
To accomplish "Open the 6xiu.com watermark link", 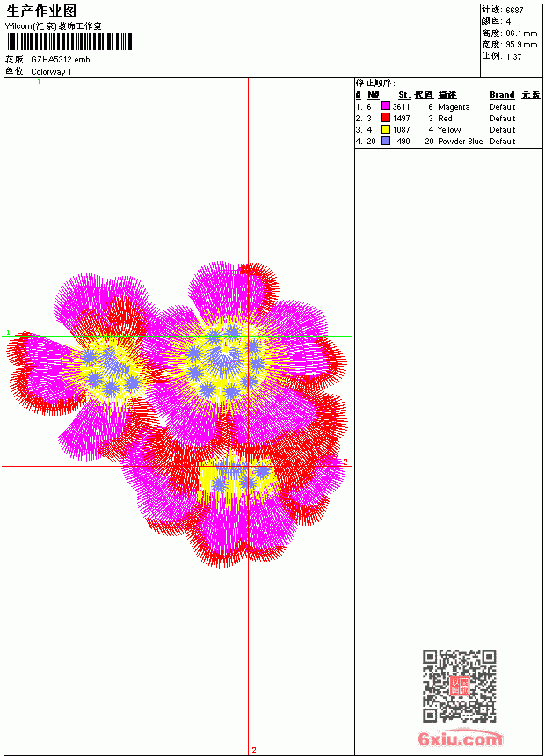I will (x=461, y=738).
